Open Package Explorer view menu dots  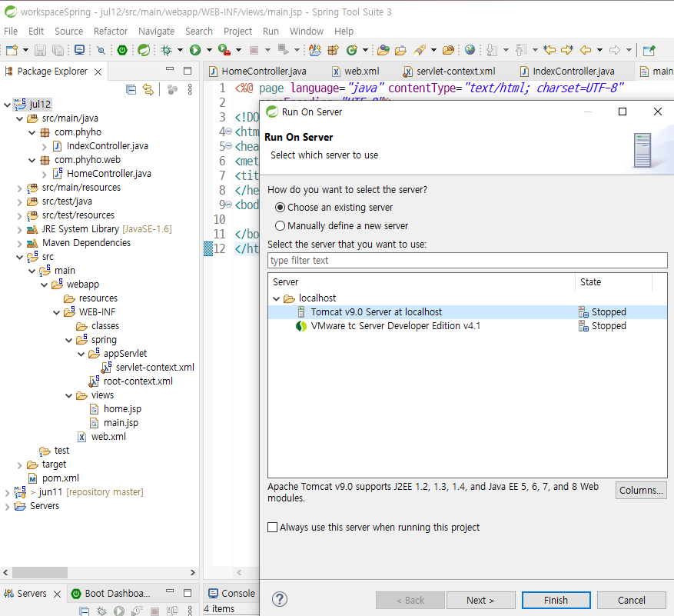click(190, 89)
